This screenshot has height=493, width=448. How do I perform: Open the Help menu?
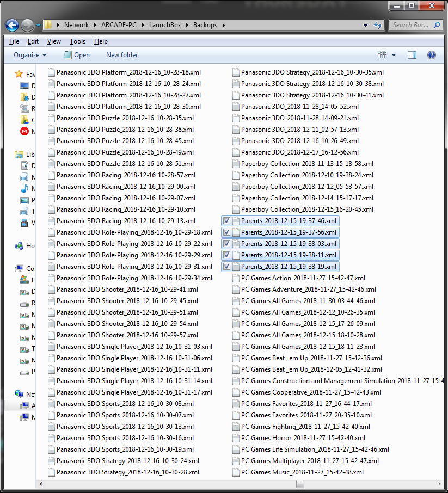(101, 41)
